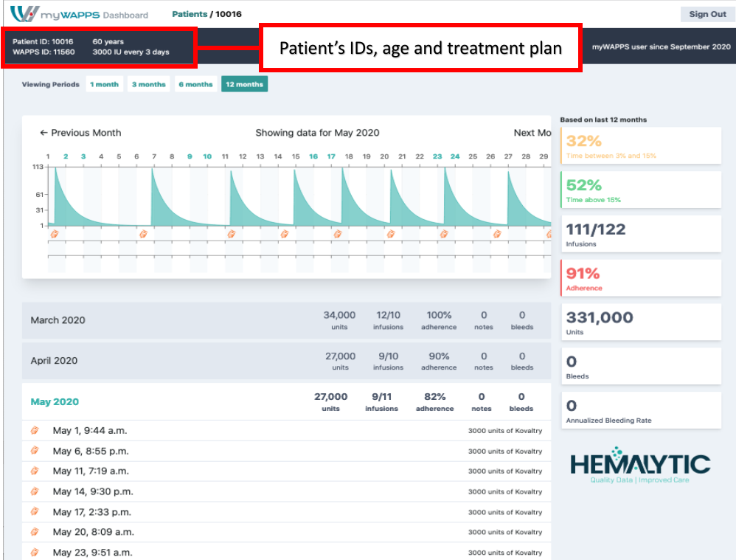736x560 pixels.
Task: Expand the March 2020 summary row
Action: (58, 320)
